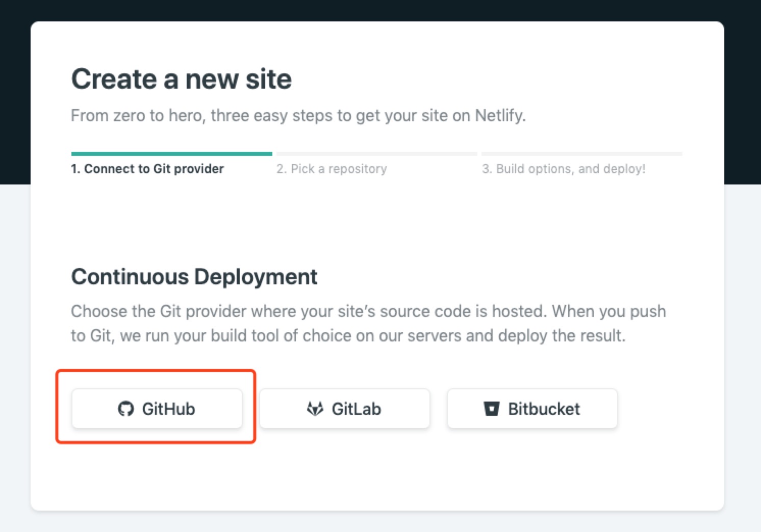Click the GitHub octocat icon
Image resolution: width=761 pixels, height=532 pixels.
125,408
